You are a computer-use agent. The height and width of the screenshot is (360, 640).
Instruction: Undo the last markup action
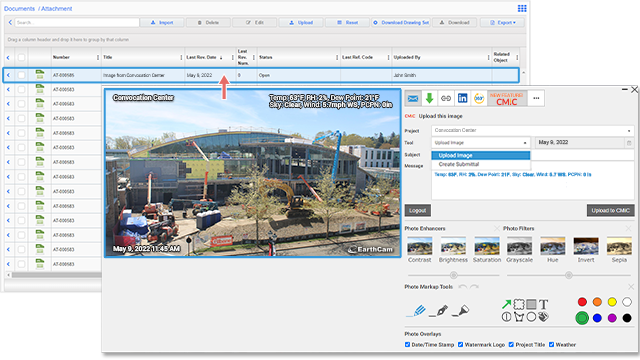click(462, 287)
